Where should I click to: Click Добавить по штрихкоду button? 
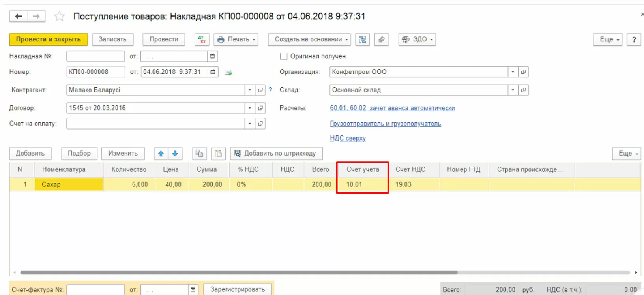click(276, 154)
